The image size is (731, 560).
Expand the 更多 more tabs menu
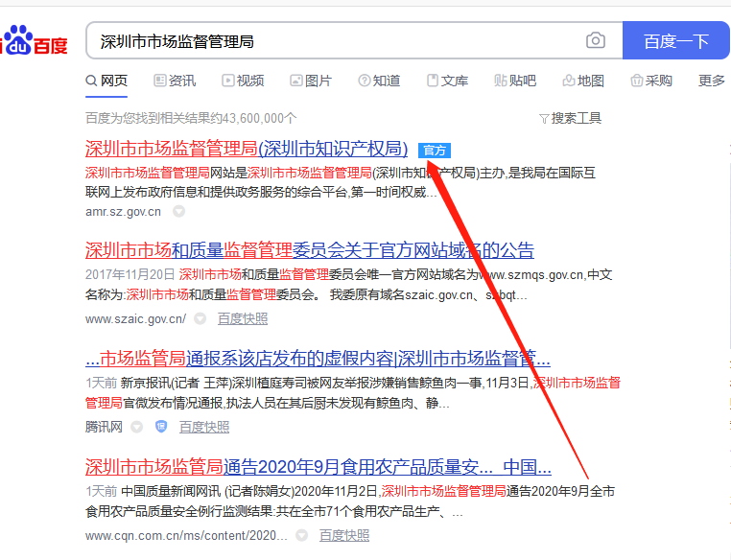[712, 81]
